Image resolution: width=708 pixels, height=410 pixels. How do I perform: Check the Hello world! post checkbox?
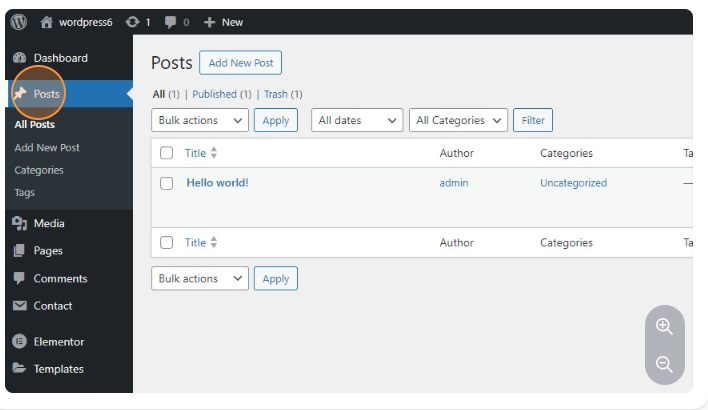pyautogui.click(x=167, y=183)
